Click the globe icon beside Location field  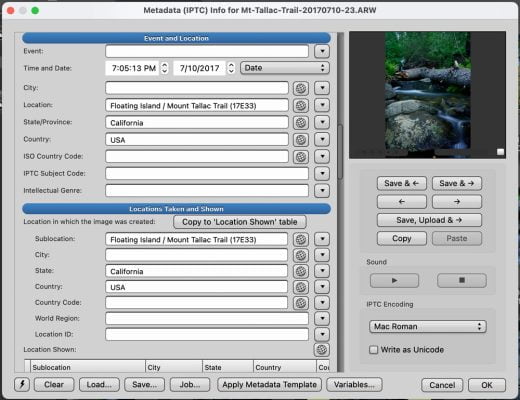(x=301, y=106)
